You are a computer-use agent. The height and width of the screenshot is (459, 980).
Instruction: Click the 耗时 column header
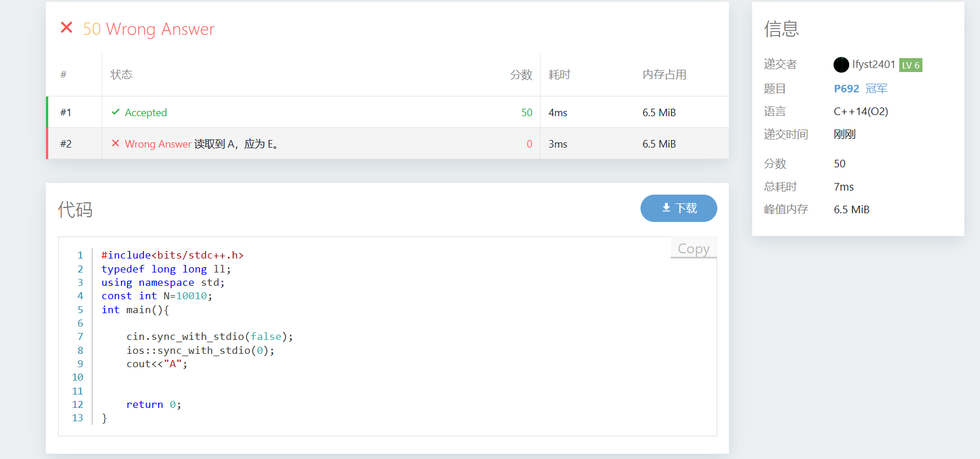tap(559, 74)
